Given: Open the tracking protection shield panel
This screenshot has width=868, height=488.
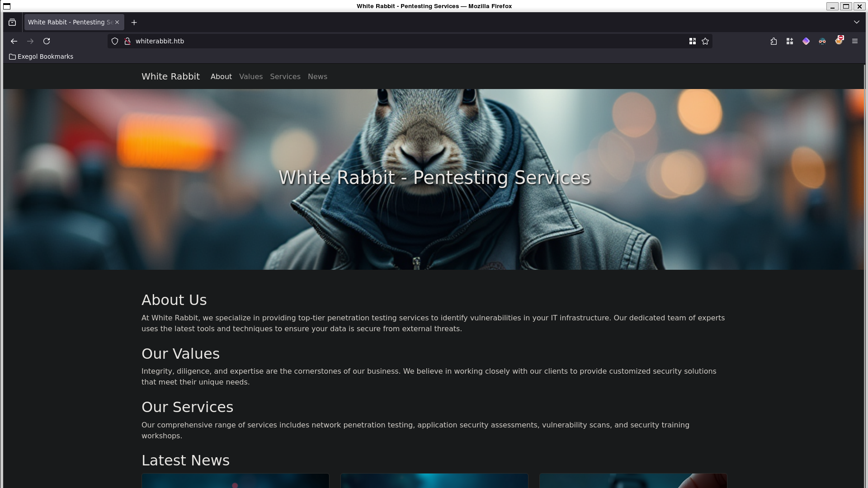Looking at the screenshot, I should tap(114, 41).
